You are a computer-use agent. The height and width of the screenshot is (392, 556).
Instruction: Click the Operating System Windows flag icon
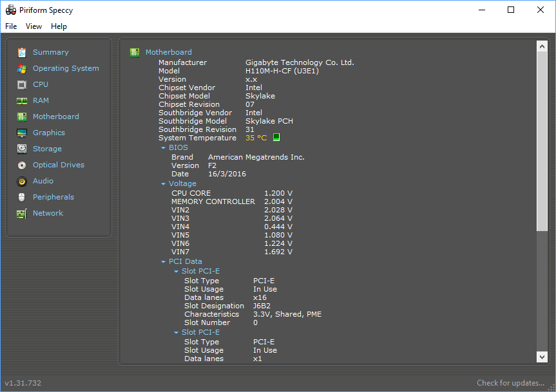22,69
